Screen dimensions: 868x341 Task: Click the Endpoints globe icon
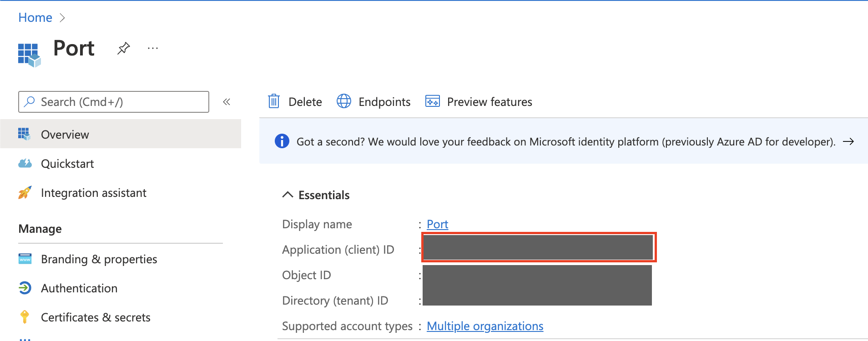pos(344,101)
